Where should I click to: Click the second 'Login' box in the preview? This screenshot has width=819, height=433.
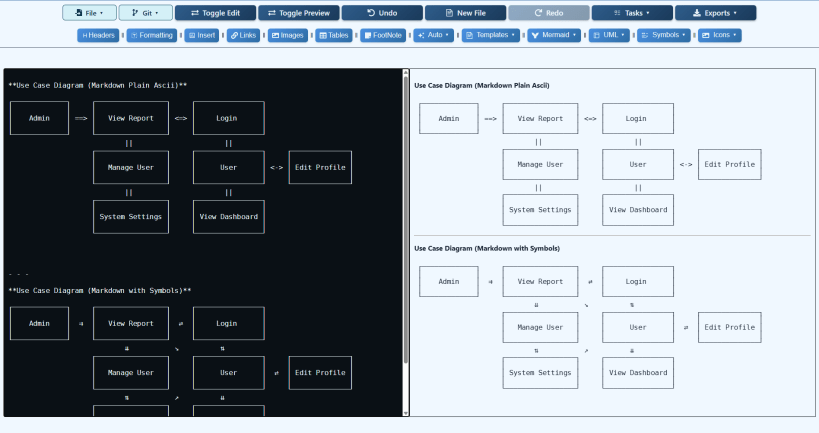638,282
